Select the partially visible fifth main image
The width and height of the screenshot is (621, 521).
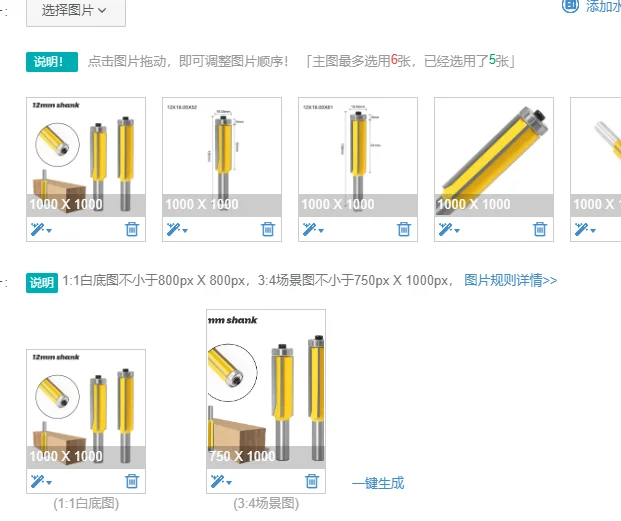(x=596, y=157)
